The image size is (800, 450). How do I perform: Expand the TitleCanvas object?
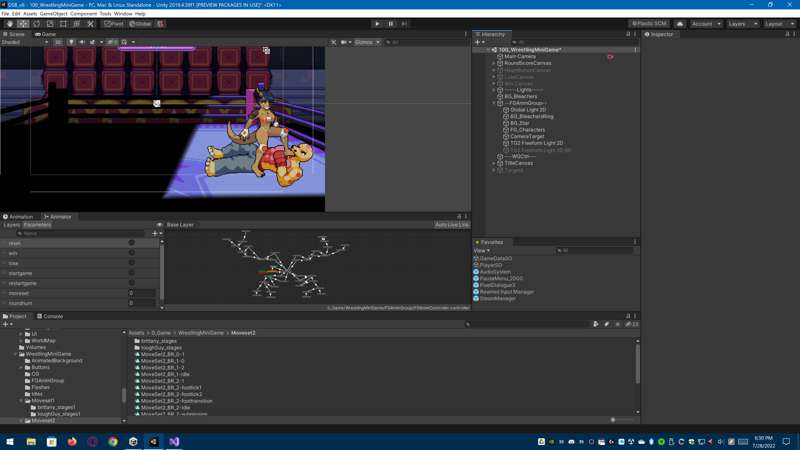pos(494,163)
